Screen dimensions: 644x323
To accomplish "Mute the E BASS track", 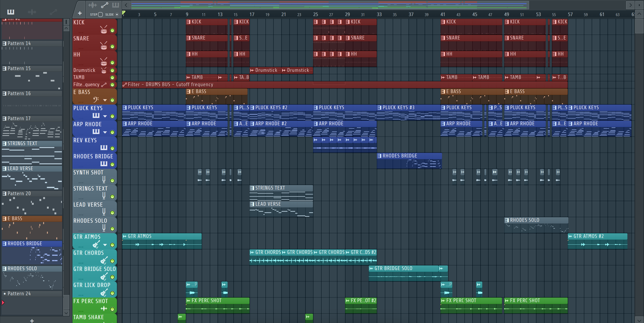I will [x=112, y=100].
